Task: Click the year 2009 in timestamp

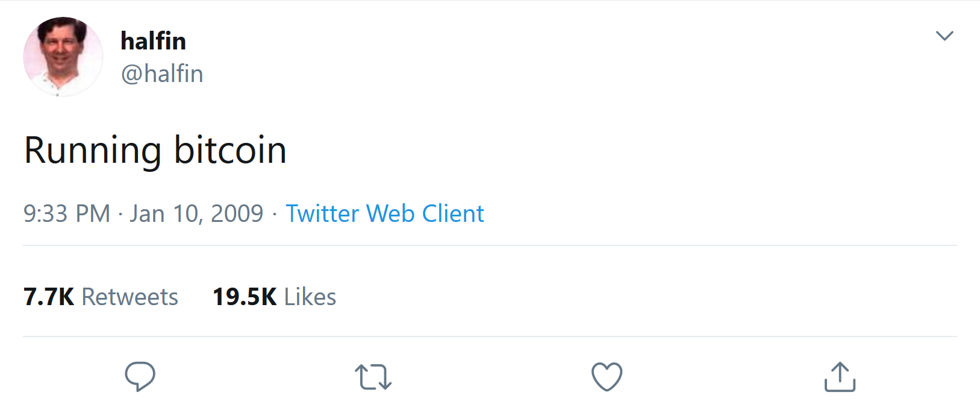Action: click(237, 213)
